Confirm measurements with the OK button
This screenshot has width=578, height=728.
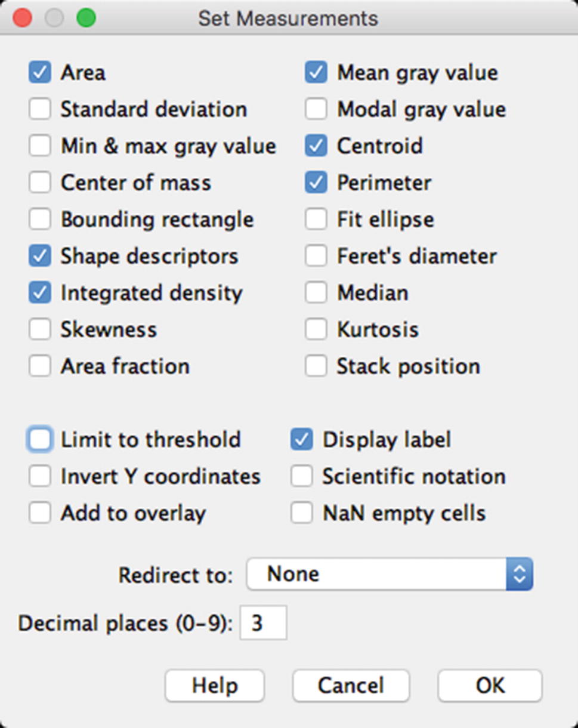coord(490,686)
